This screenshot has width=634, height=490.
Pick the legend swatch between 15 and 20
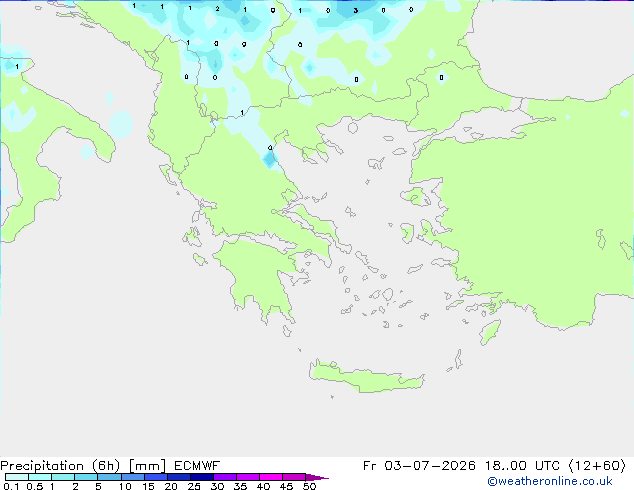coord(155,477)
